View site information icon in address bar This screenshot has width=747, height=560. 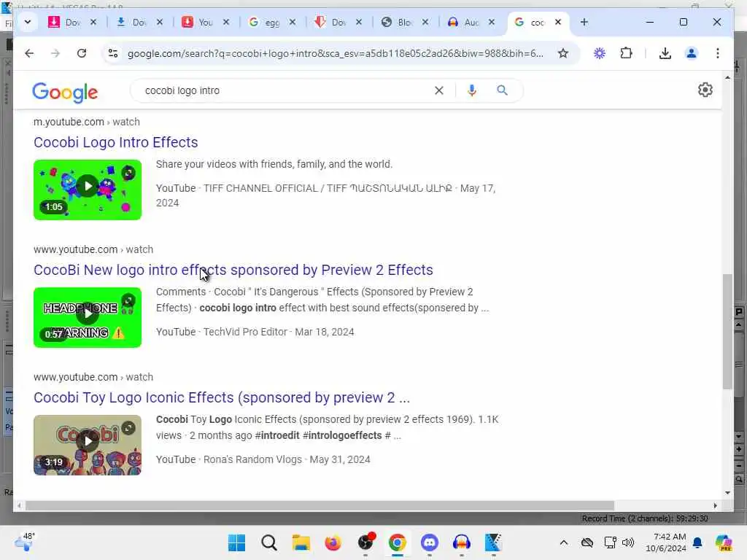click(113, 53)
